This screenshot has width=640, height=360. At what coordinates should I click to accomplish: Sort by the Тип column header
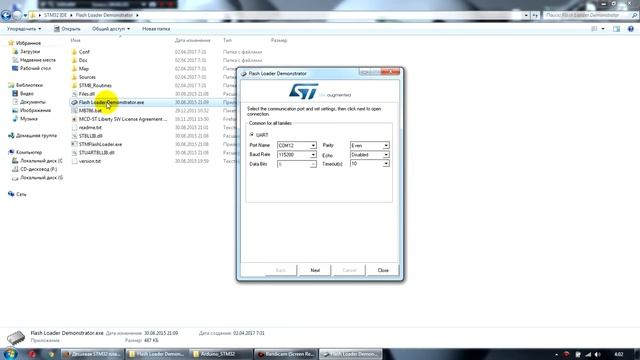[227, 40]
